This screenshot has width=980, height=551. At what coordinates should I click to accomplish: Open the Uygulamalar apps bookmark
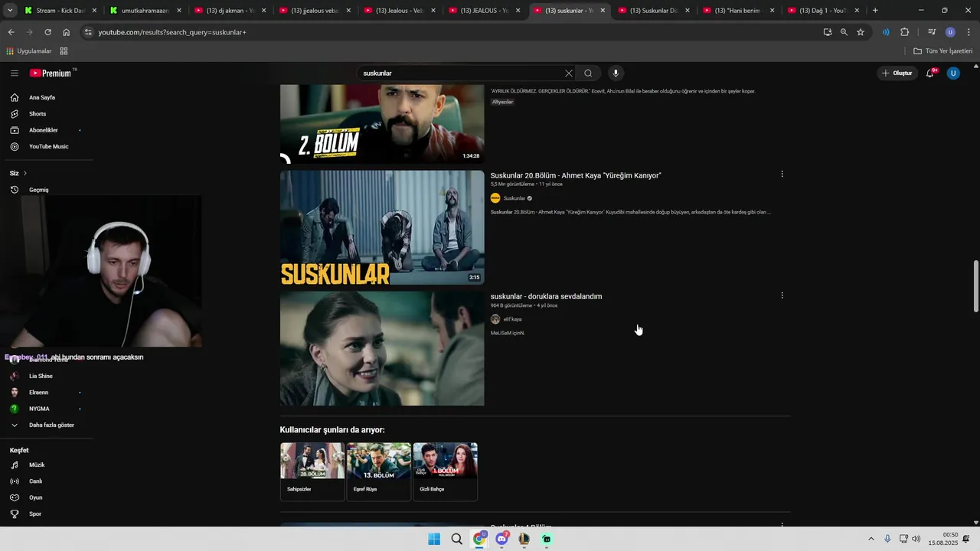coord(29,51)
